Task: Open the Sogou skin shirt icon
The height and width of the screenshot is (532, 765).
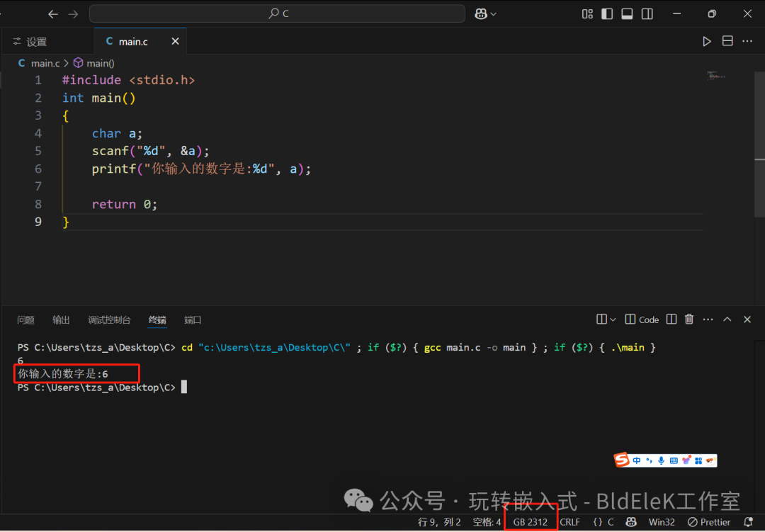Action: tap(686, 460)
